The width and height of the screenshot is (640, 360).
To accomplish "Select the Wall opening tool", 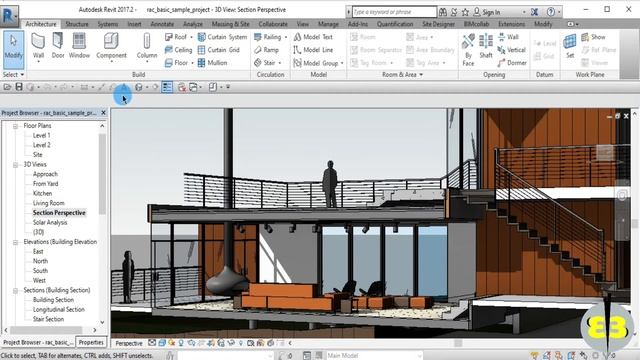I will pos(508,37).
